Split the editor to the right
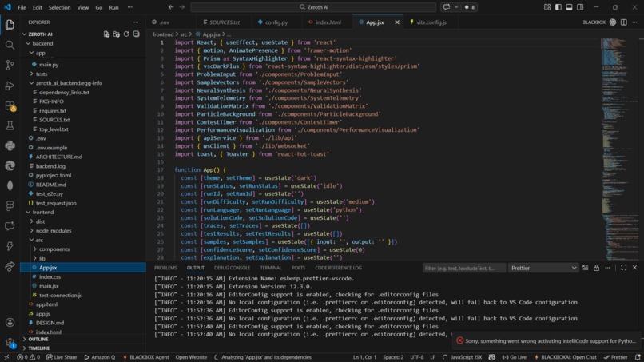The width and height of the screenshot is (644, 362). coord(623,22)
